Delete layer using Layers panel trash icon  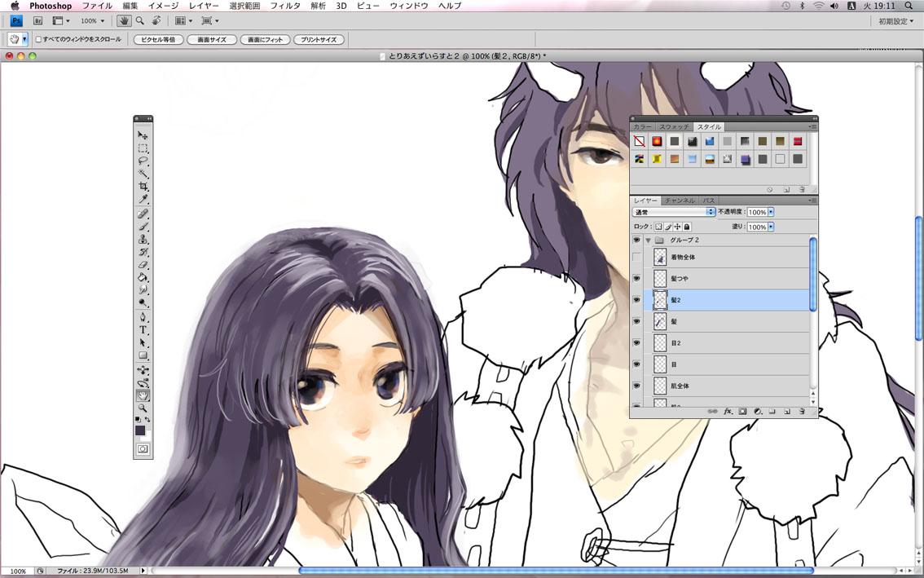point(802,412)
